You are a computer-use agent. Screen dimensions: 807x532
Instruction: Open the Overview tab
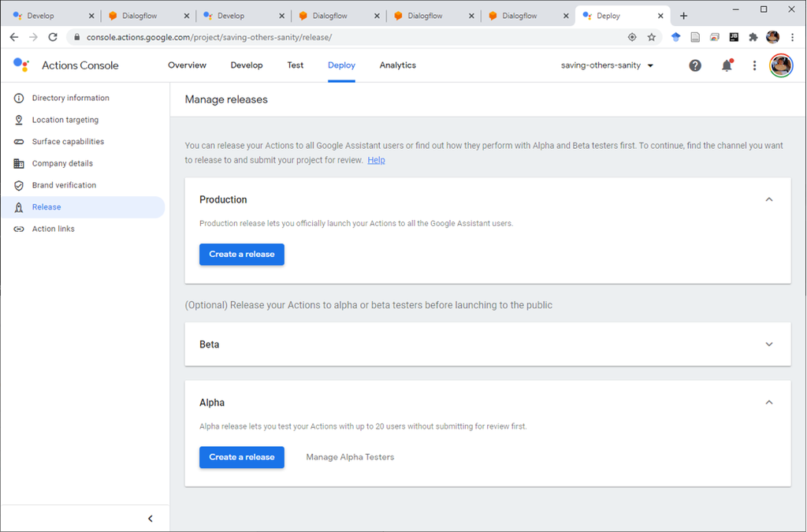pos(187,65)
